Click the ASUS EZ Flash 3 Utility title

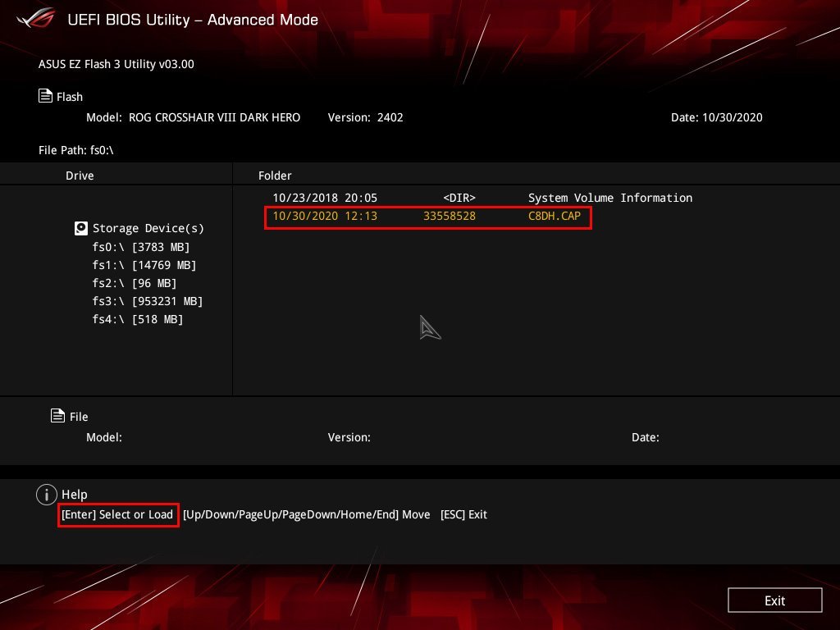coord(116,64)
